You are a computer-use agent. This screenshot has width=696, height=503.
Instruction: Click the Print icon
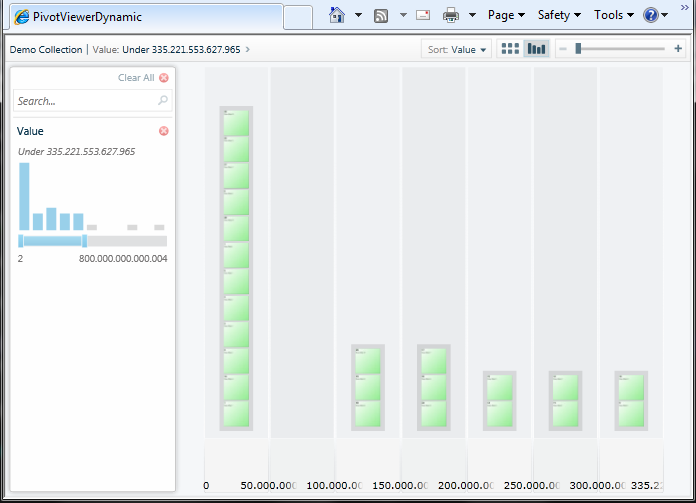(x=451, y=16)
